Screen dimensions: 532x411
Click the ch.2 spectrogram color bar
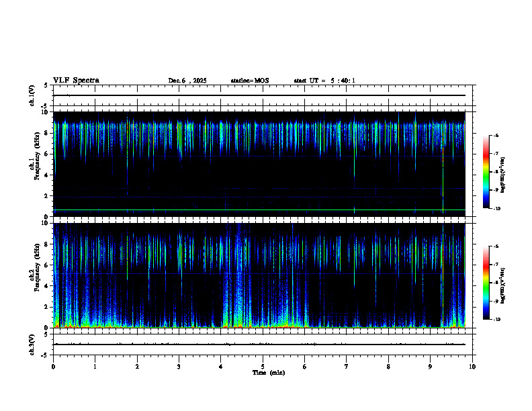[486, 283]
